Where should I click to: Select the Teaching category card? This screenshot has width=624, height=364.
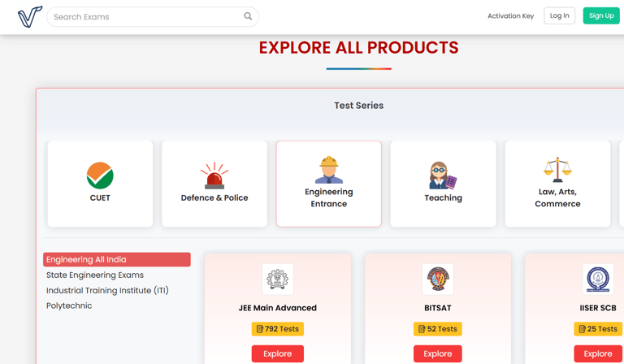click(x=444, y=184)
